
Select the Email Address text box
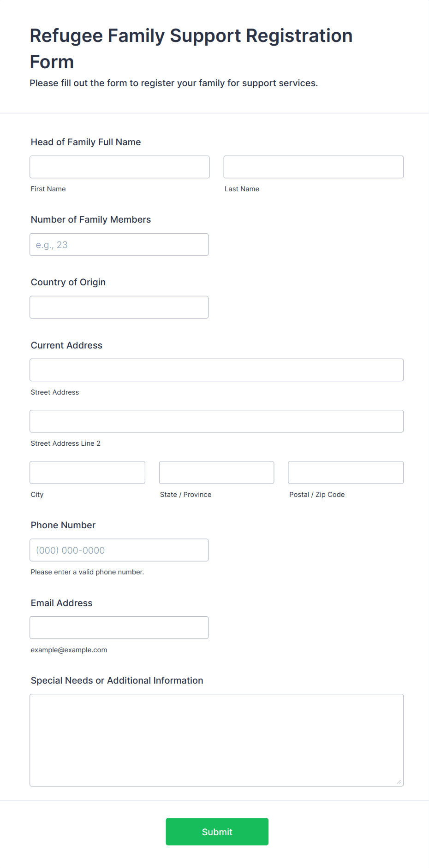click(119, 628)
